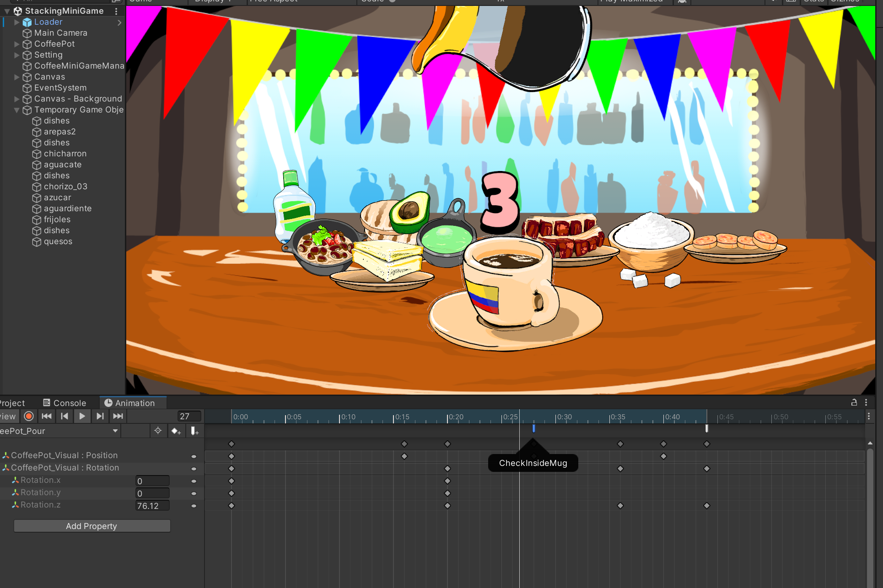Expand the Canvas - Background object

pyautogui.click(x=17, y=99)
